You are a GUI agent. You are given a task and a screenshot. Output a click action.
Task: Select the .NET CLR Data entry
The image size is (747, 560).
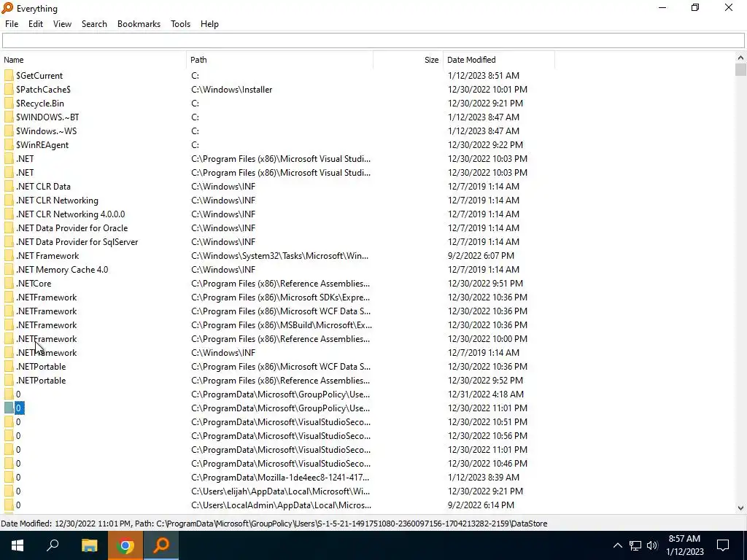click(x=43, y=186)
